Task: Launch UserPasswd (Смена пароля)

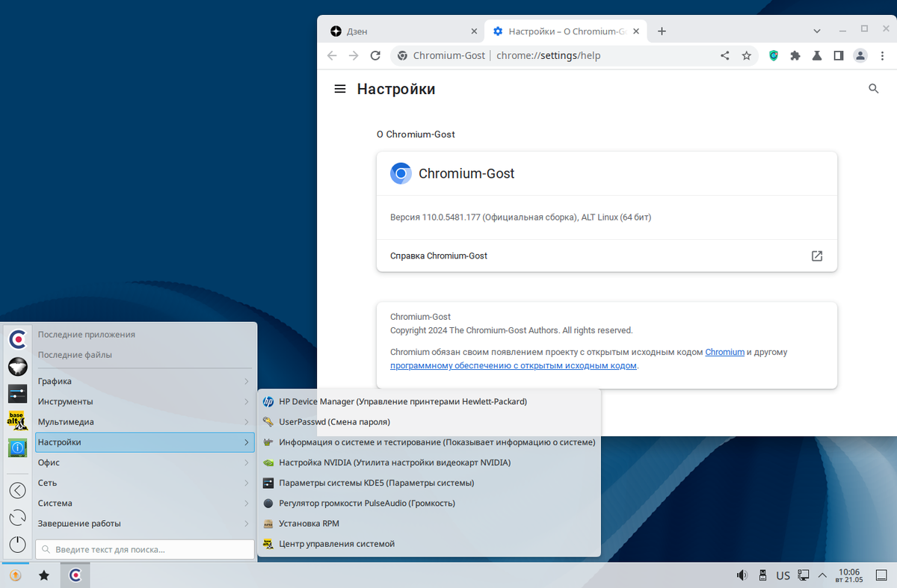Action: coord(429,421)
